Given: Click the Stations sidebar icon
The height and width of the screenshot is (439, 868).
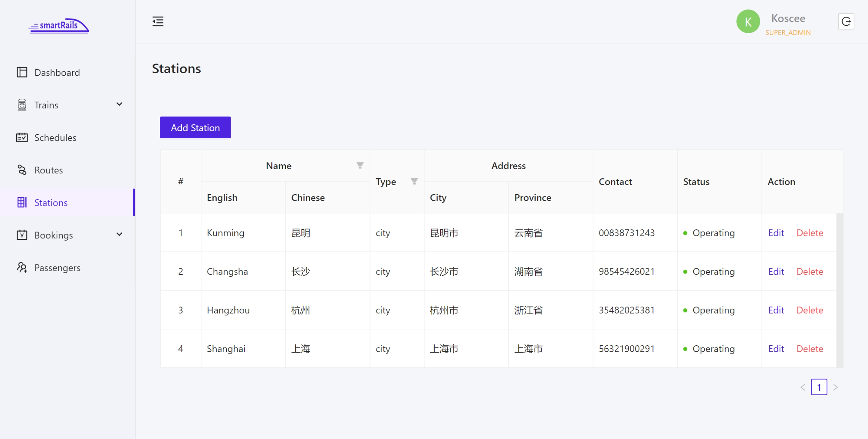Looking at the screenshot, I should pyautogui.click(x=22, y=202).
